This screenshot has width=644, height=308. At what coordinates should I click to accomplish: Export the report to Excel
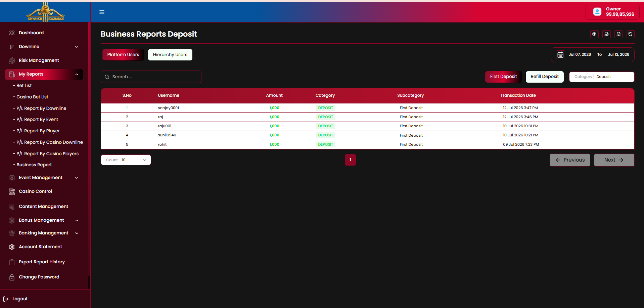pos(594,34)
